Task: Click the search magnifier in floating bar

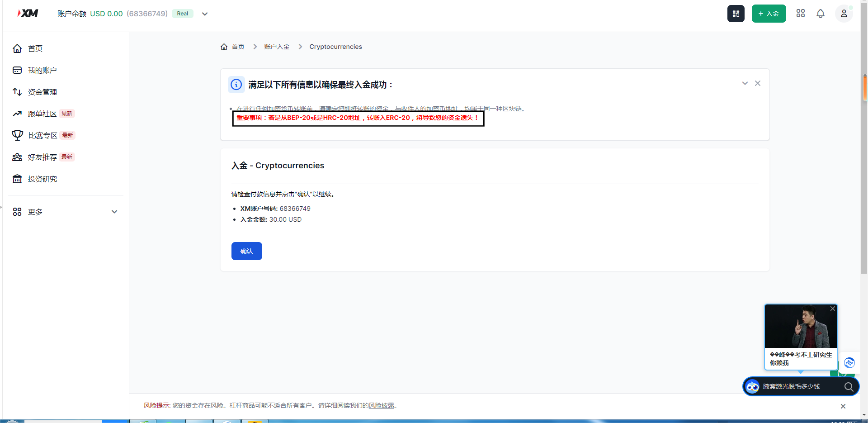Action: tap(849, 387)
